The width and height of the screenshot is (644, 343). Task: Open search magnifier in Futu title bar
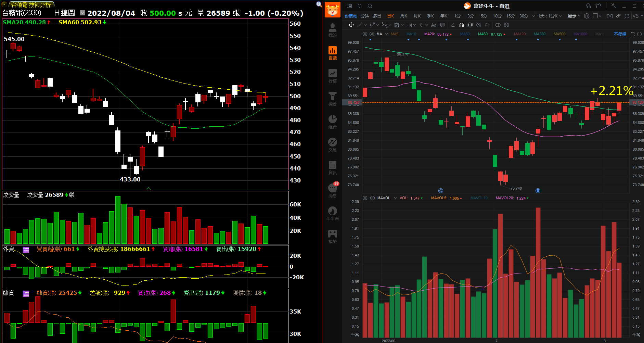point(370,6)
